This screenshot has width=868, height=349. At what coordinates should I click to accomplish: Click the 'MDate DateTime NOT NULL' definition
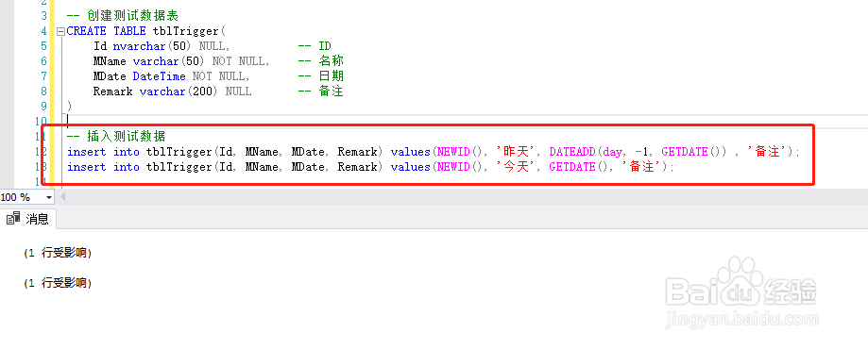click(171, 76)
